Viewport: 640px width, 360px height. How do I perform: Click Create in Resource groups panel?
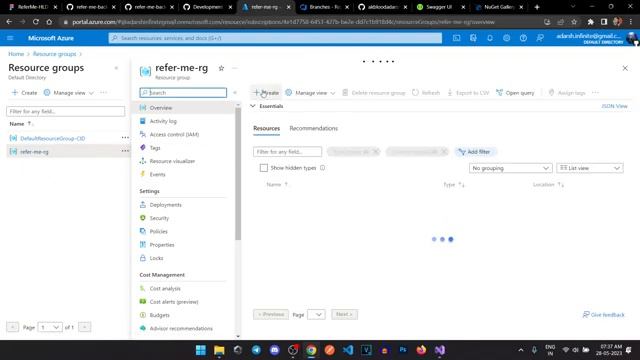click(24, 93)
